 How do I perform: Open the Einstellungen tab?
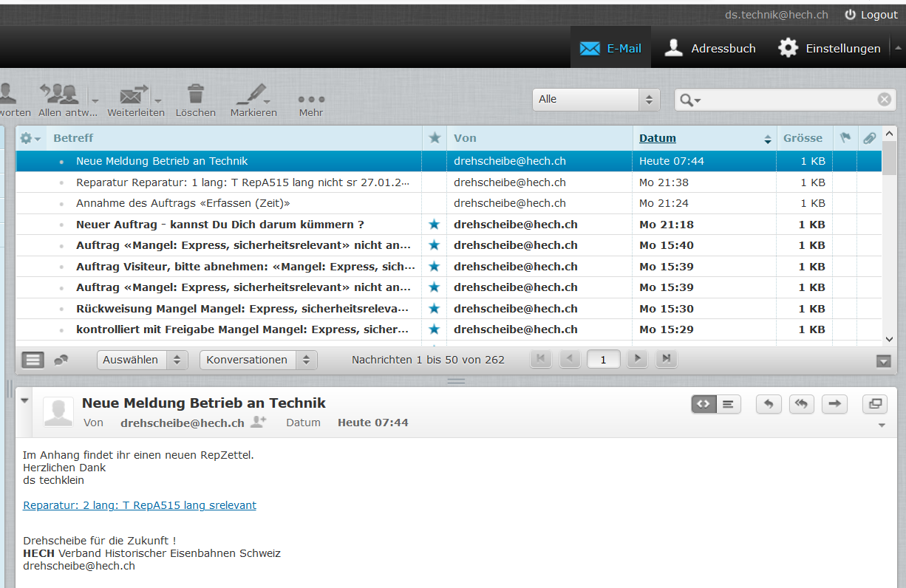tap(829, 48)
